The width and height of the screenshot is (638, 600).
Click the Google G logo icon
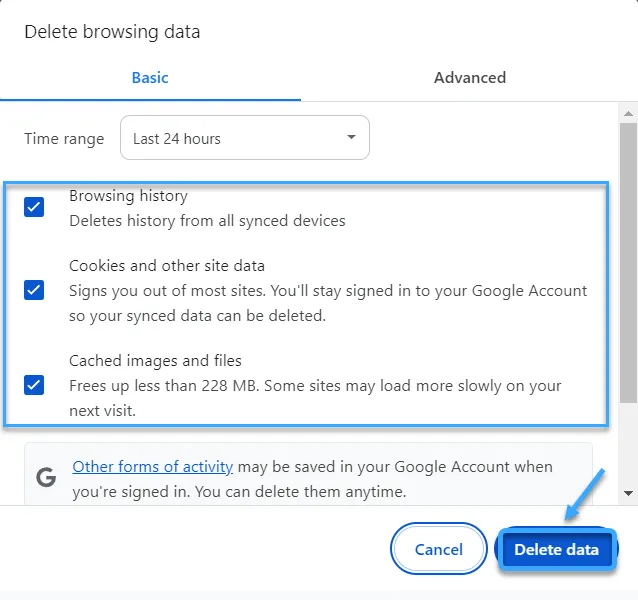tap(46, 477)
